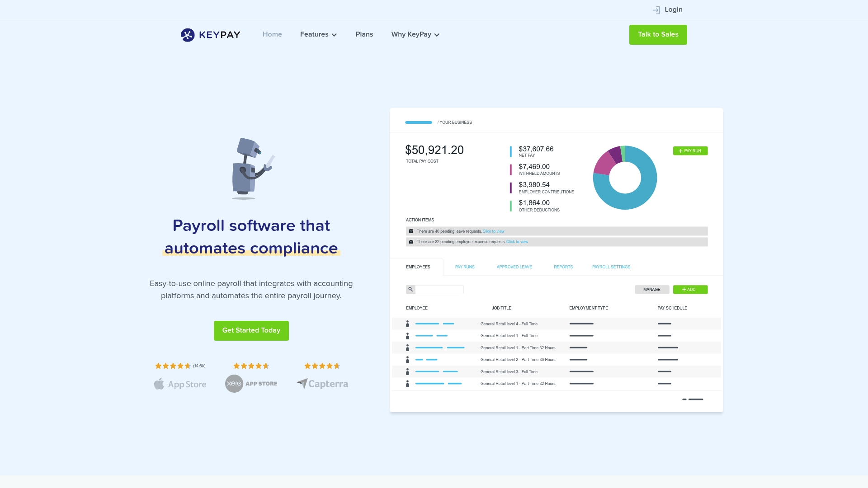Click the Capterra logo

(x=322, y=384)
